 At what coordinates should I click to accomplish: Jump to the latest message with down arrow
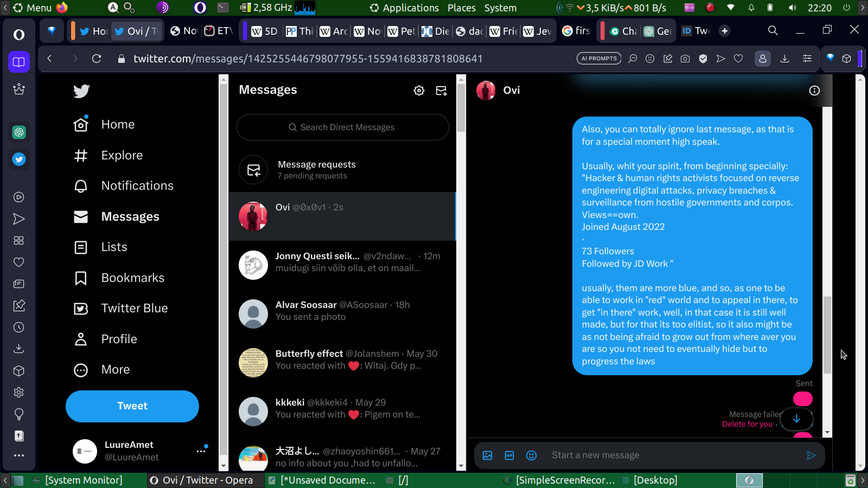point(796,419)
